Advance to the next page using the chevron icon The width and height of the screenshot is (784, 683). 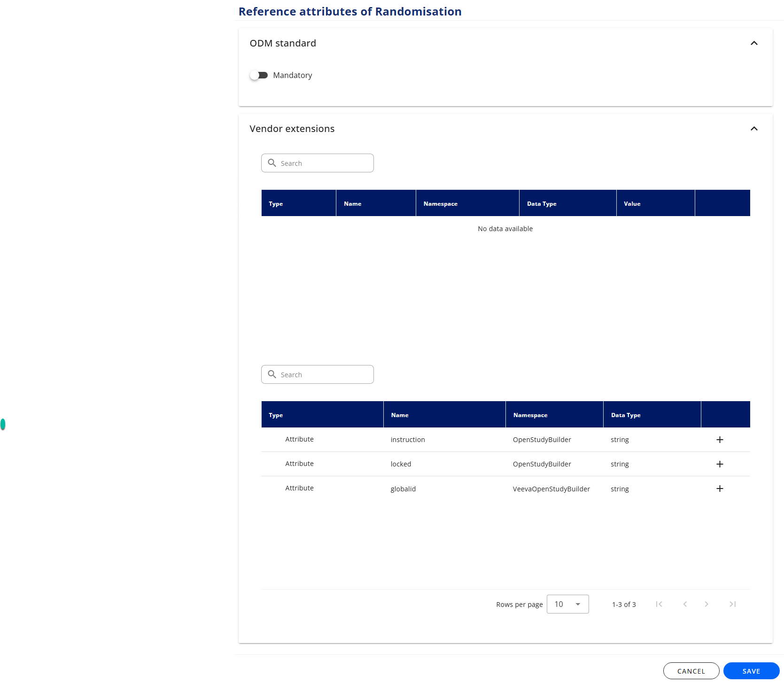[706, 604]
